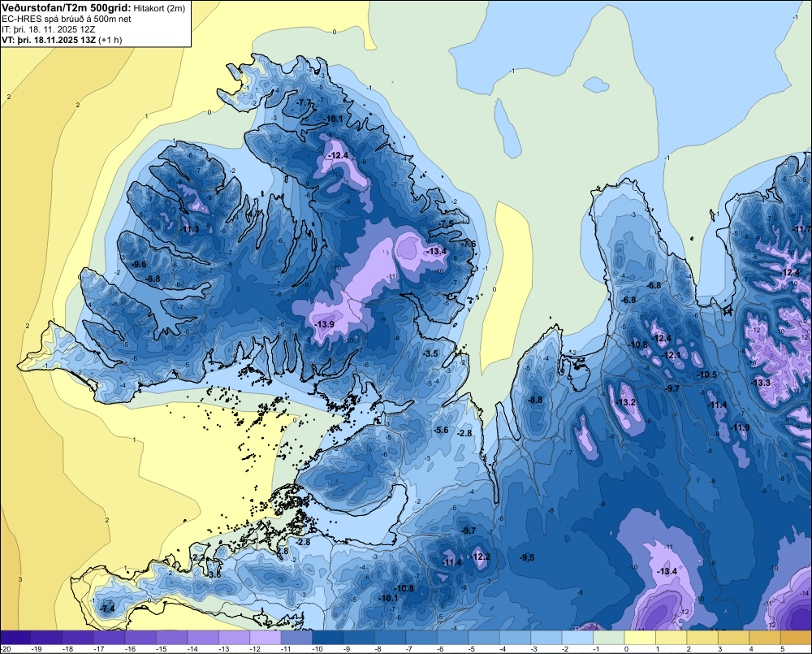812x654 pixels.
Task: Click the -18 number in the legend
Action: pos(67,649)
